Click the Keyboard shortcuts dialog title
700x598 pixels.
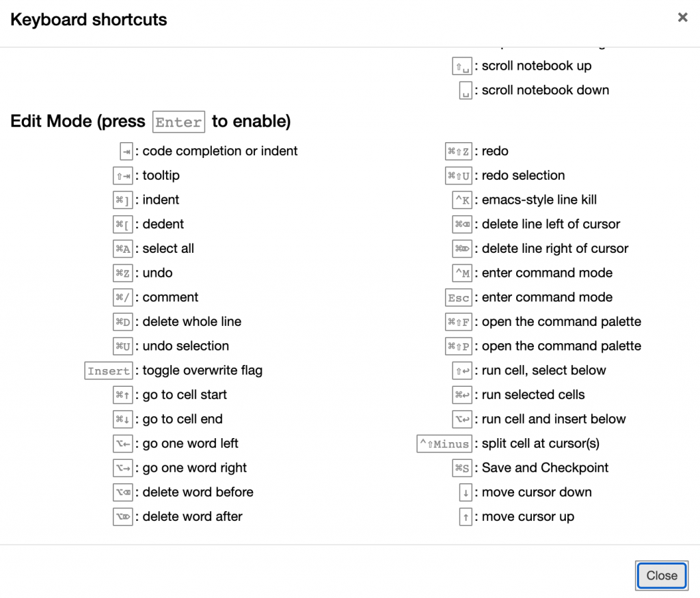tap(88, 20)
